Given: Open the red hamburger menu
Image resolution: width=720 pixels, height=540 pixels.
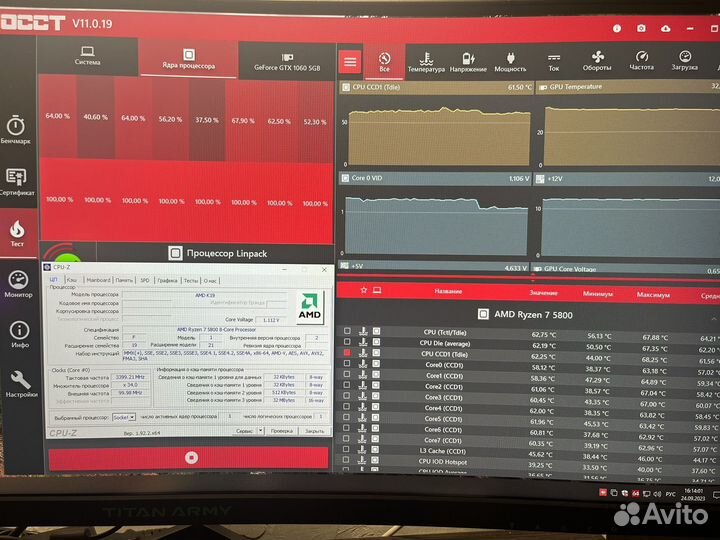Looking at the screenshot, I should coord(350,62).
